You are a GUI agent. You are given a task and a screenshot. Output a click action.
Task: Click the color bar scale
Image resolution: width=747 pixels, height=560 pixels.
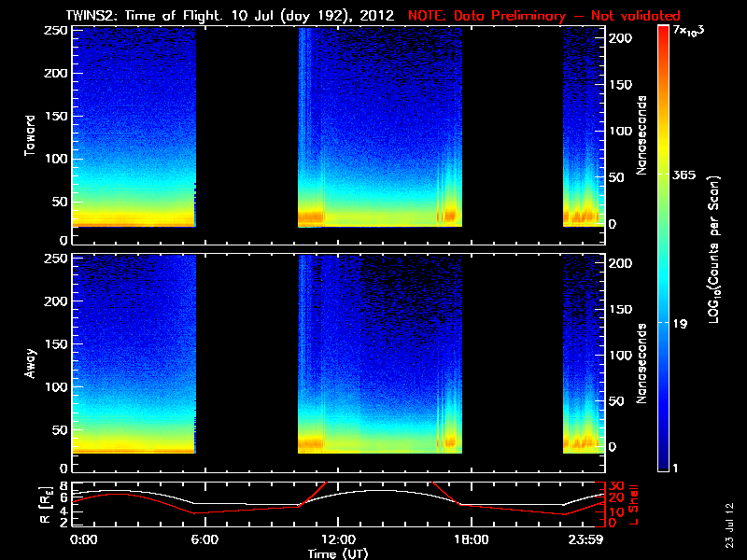click(663, 248)
